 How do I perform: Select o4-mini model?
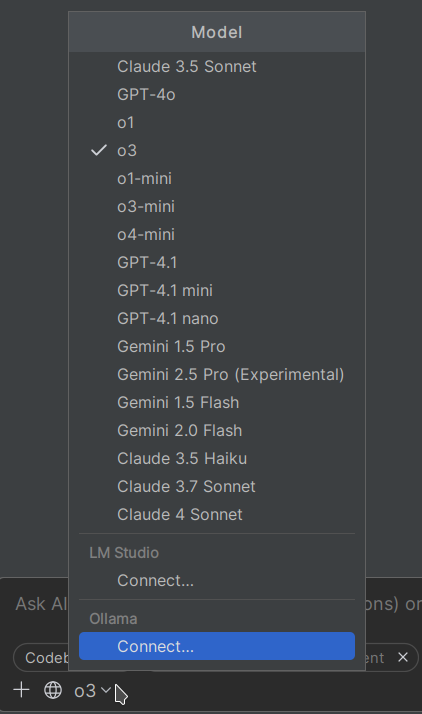coord(217,235)
